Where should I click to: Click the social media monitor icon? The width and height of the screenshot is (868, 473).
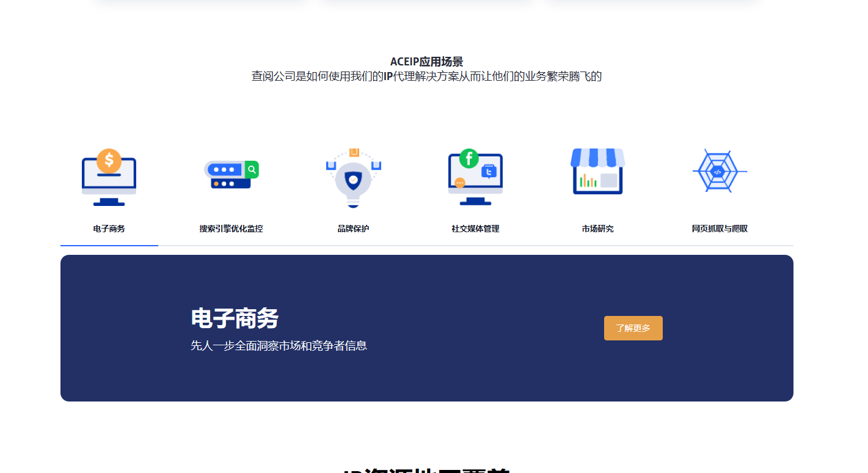[475, 177]
